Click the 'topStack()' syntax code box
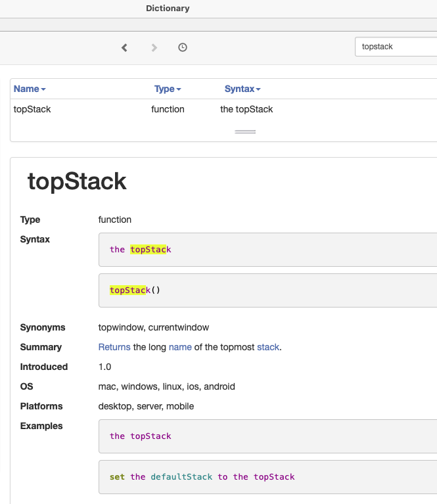This screenshot has width=437, height=504. tap(135, 290)
